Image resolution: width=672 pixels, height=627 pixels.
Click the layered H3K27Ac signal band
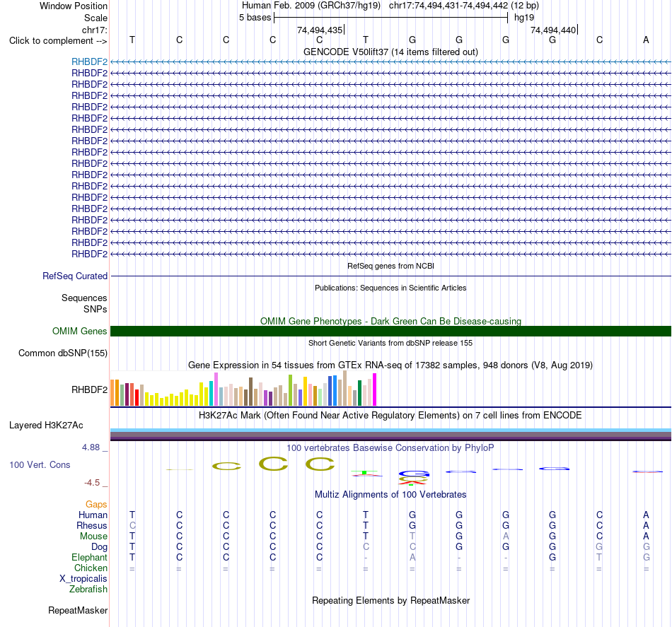[390, 434]
